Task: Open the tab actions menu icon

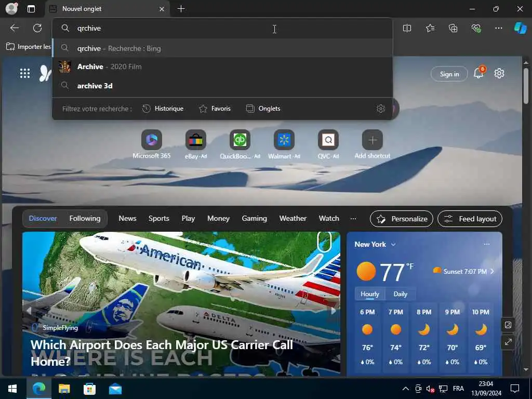Action: click(x=31, y=9)
